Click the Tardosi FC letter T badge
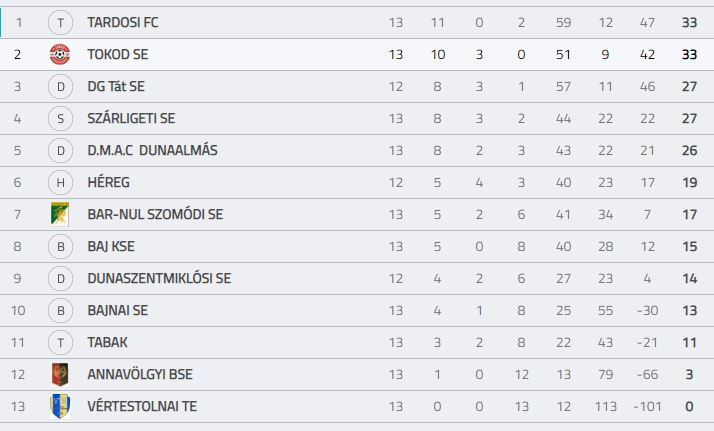The width and height of the screenshot is (714, 431). tap(61, 22)
